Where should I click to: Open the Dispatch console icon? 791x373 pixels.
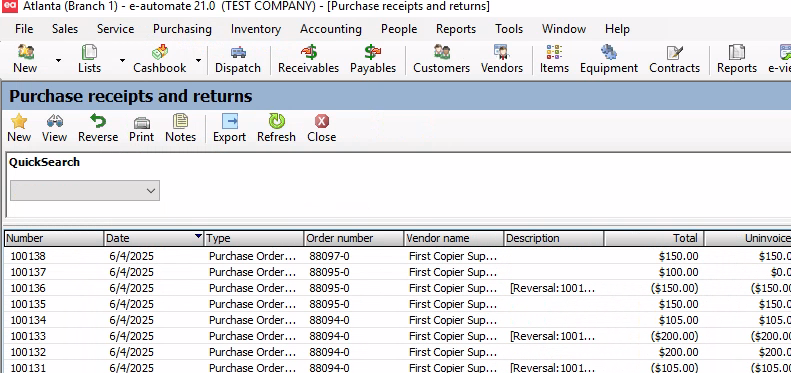[238, 59]
